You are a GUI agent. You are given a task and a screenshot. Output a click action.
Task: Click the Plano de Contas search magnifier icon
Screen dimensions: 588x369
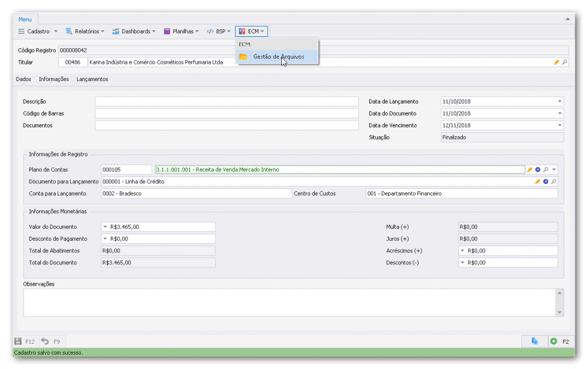coord(546,170)
